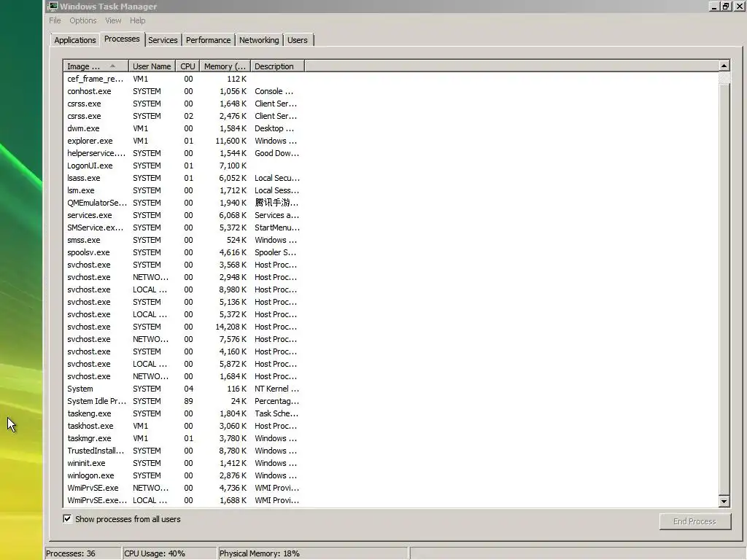Click the CPU Usage: 40% status entry
The height and width of the screenshot is (560, 747).
coord(169,553)
